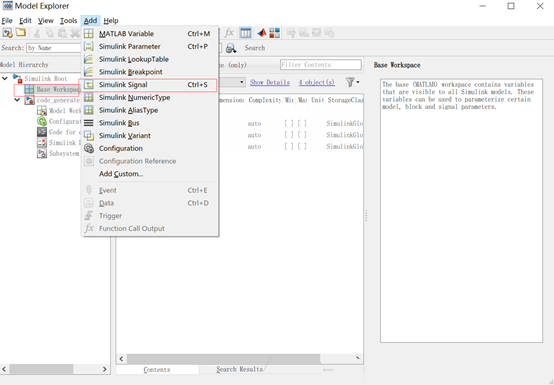Click the Simulink Signal menu icon
This screenshot has width=554, height=385.
(x=89, y=84)
